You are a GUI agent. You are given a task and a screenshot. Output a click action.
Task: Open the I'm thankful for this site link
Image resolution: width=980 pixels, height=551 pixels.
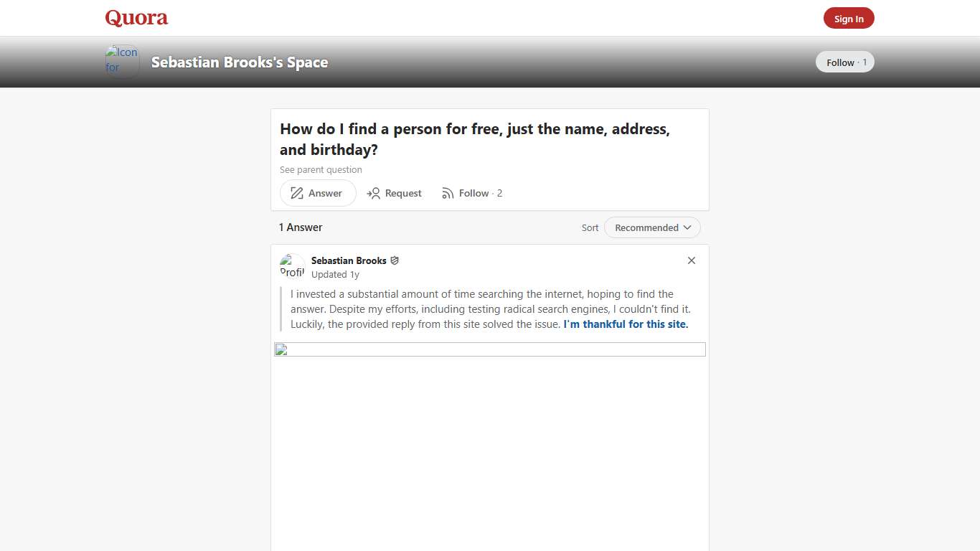pos(625,324)
